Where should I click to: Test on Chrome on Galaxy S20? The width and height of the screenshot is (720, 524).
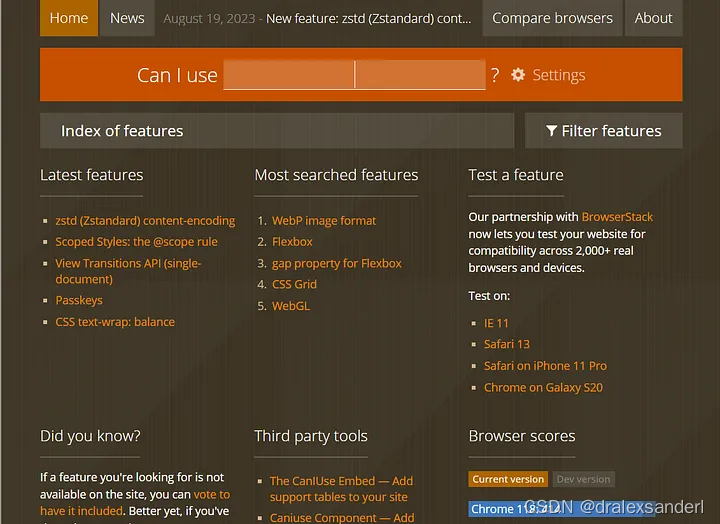543,388
